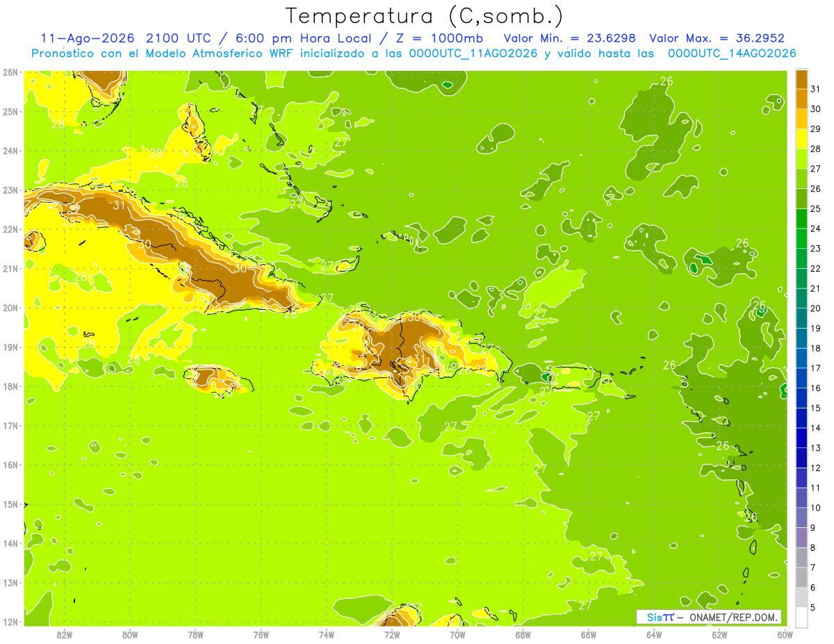The width and height of the screenshot is (834, 644).
Task: Click the legend scale label "20"
Action: [x=816, y=308]
